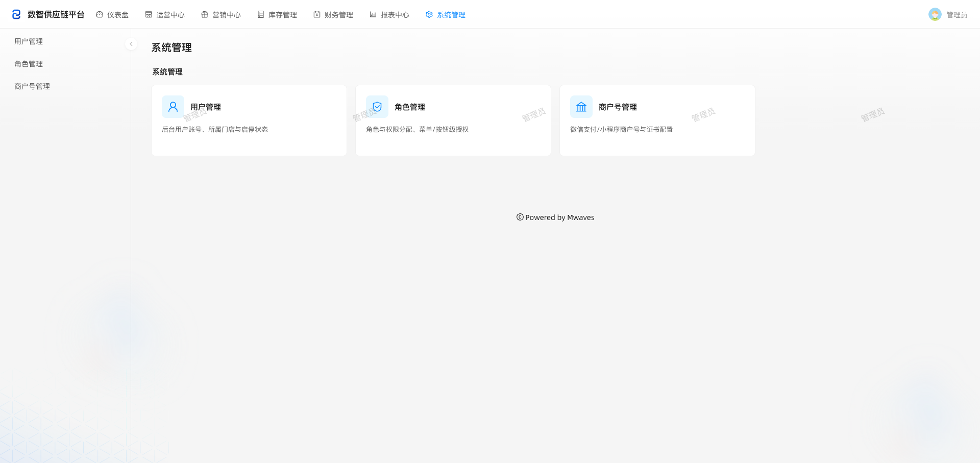Collapse the left sidebar using chevron
The height and width of the screenshot is (463, 980).
coord(131,44)
